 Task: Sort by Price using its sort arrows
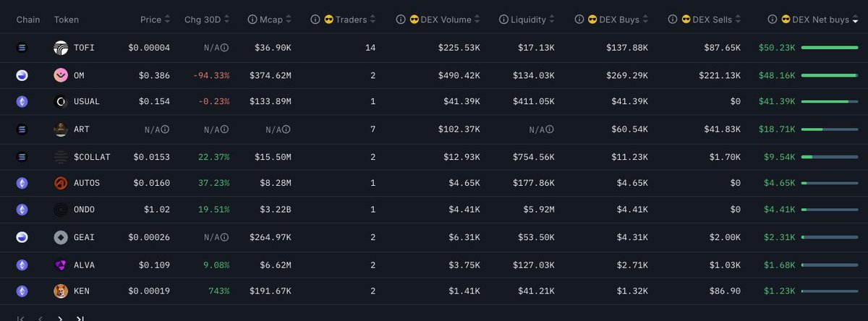coord(168,20)
